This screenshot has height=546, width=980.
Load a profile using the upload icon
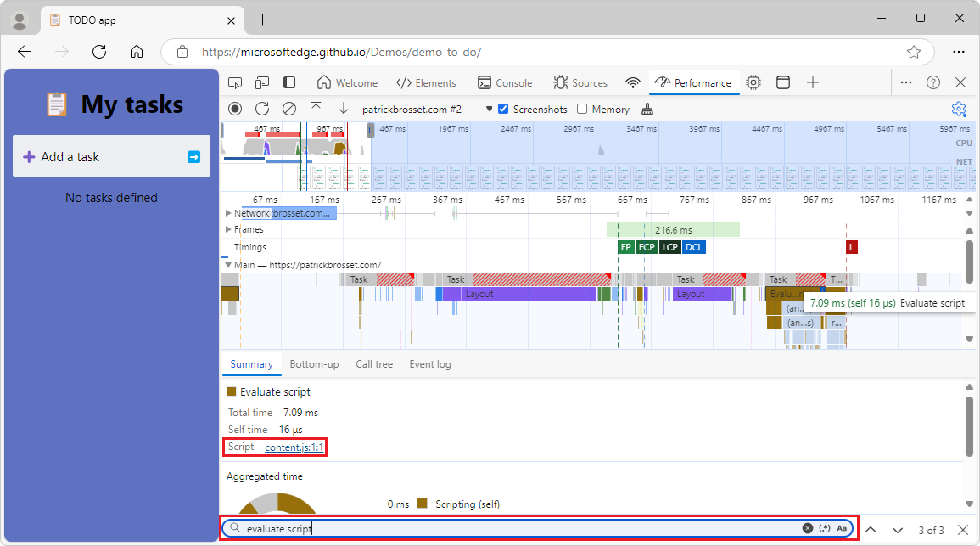(x=316, y=109)
